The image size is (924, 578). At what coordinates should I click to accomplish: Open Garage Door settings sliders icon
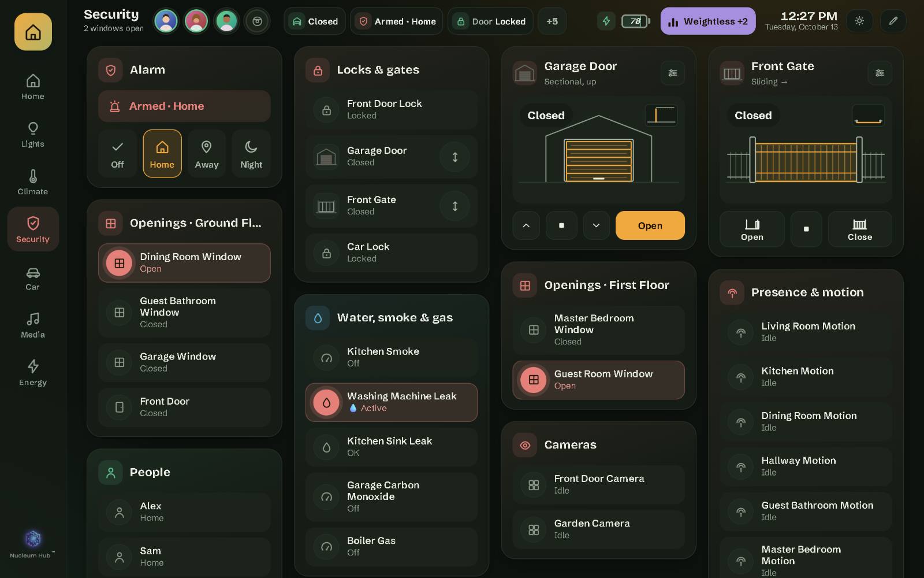pyautogui.click(x=672, y=73)
